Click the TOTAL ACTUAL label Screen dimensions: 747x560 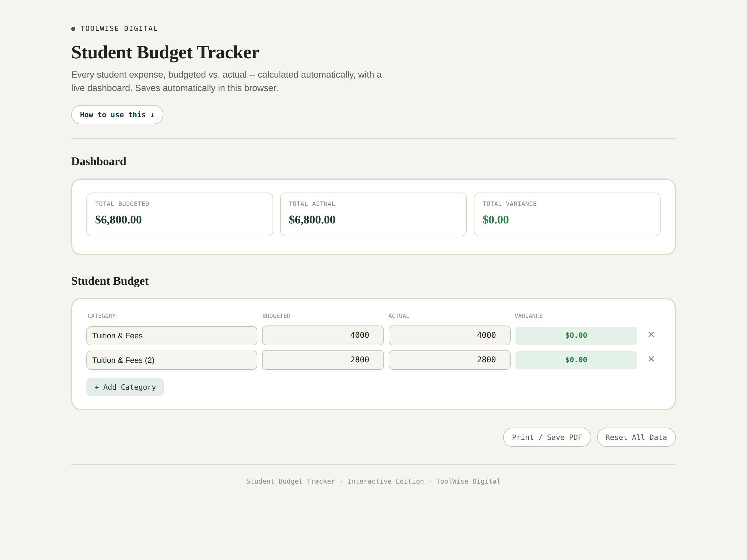pos(312,204)
